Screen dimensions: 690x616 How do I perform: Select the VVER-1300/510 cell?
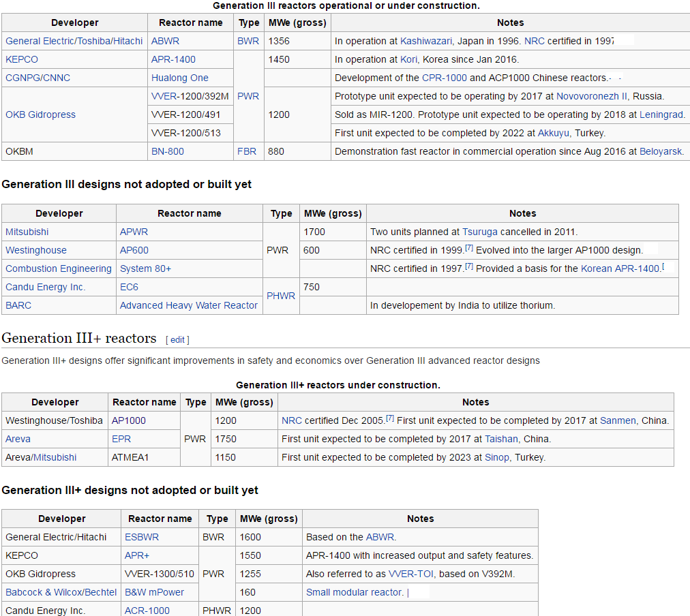point(160,574)
